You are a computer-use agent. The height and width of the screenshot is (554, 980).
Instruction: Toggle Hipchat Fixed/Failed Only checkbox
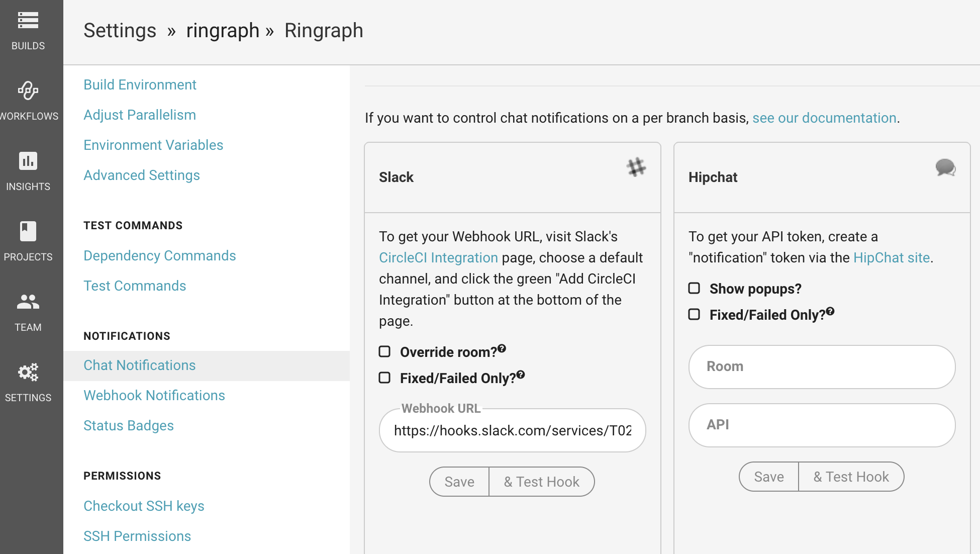[694, 314]
